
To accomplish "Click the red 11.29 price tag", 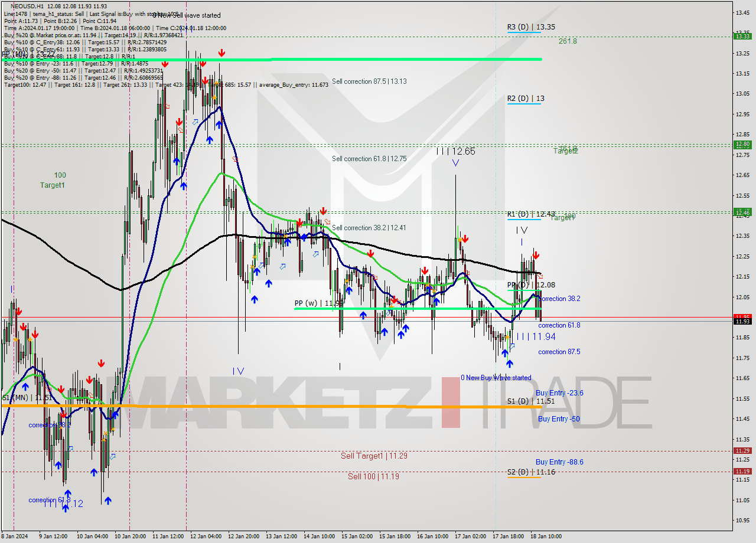I will 742,450.
